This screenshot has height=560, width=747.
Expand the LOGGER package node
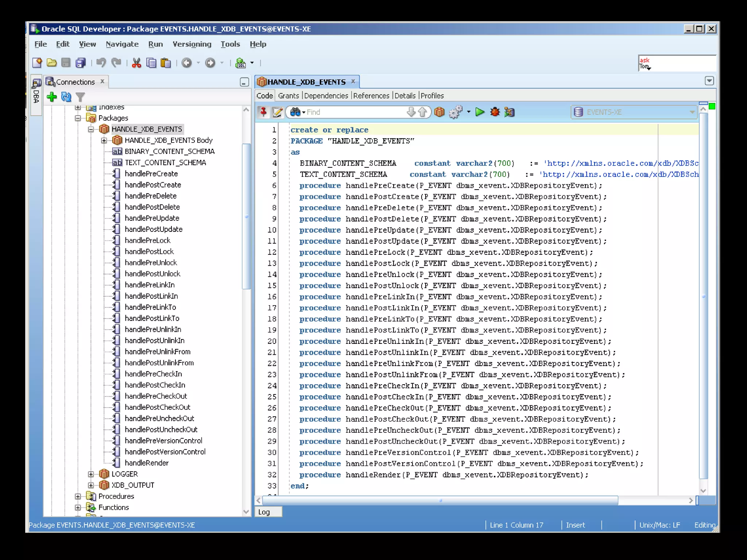click(91, 474)
